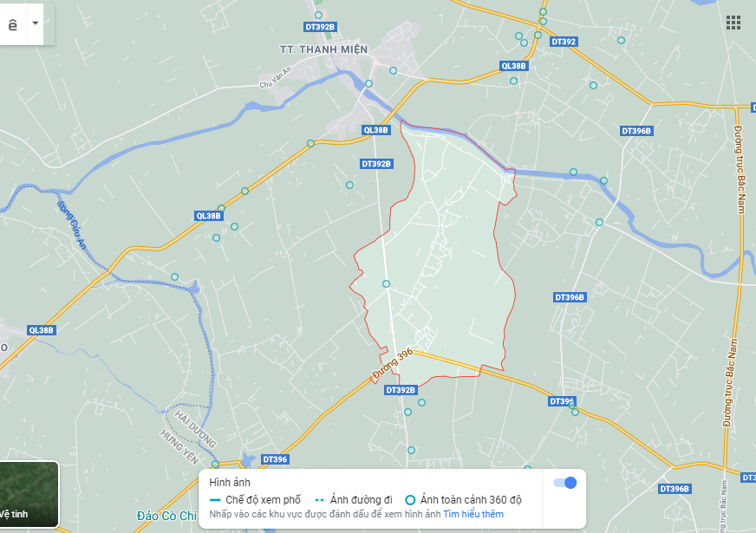The width and height of the screenshot is (756, 533).
Task: Open the Tìm hiểu thêm link
Action: pos(473,514)
